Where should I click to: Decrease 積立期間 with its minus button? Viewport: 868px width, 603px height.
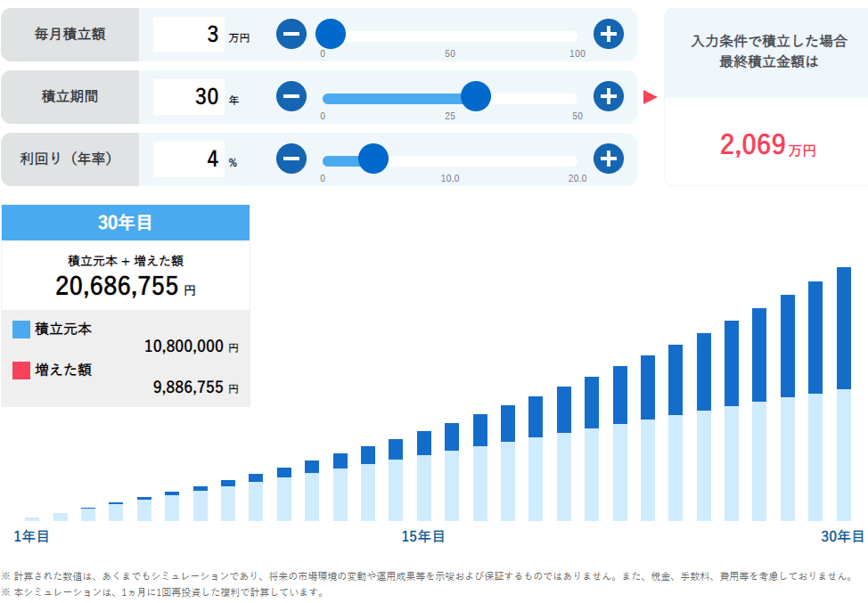291,96
